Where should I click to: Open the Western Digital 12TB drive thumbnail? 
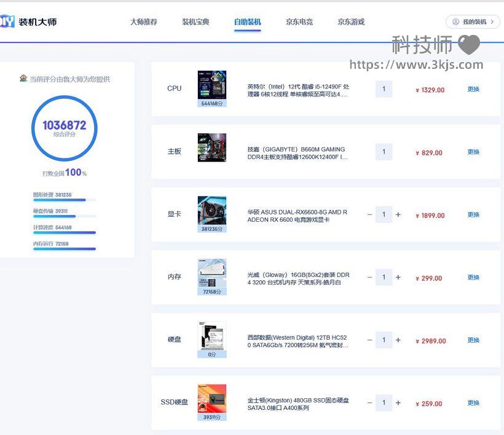tap(212, 335)
